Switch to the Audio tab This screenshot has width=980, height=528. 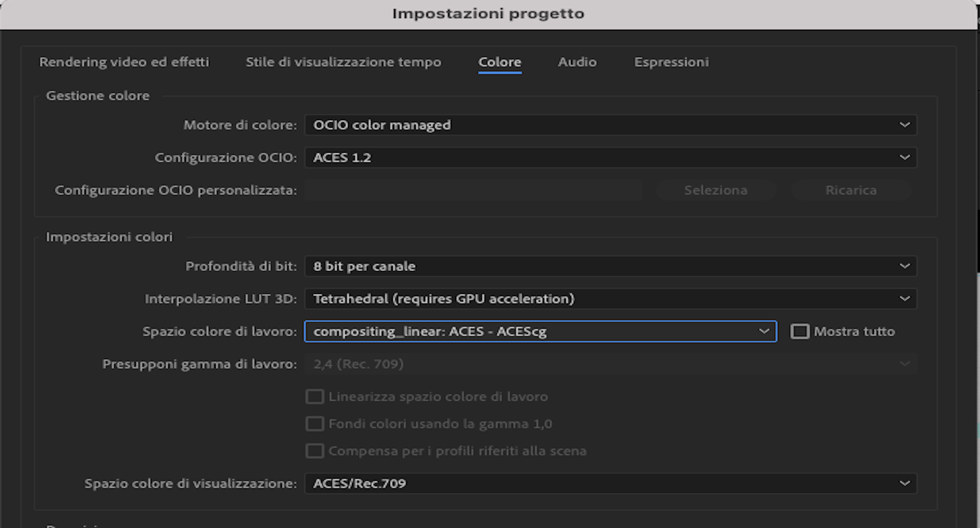click(x=577, y=62)
